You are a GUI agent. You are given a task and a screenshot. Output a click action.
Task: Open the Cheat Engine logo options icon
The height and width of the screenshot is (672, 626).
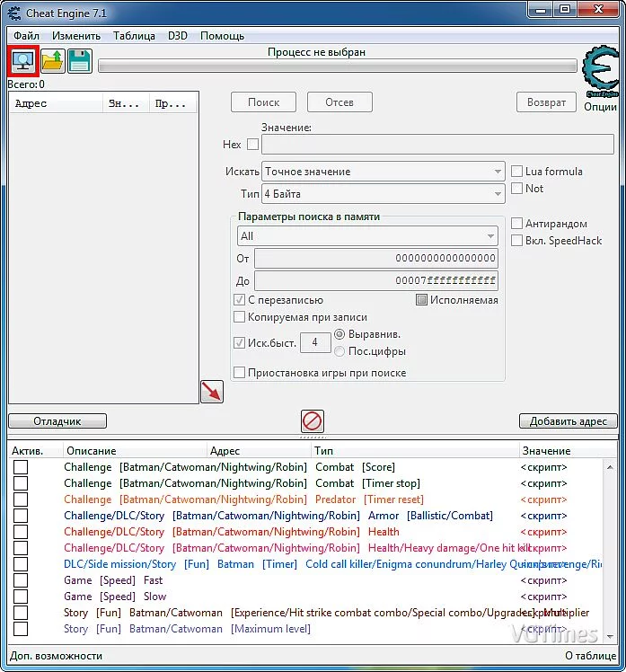tap(601, 71)
